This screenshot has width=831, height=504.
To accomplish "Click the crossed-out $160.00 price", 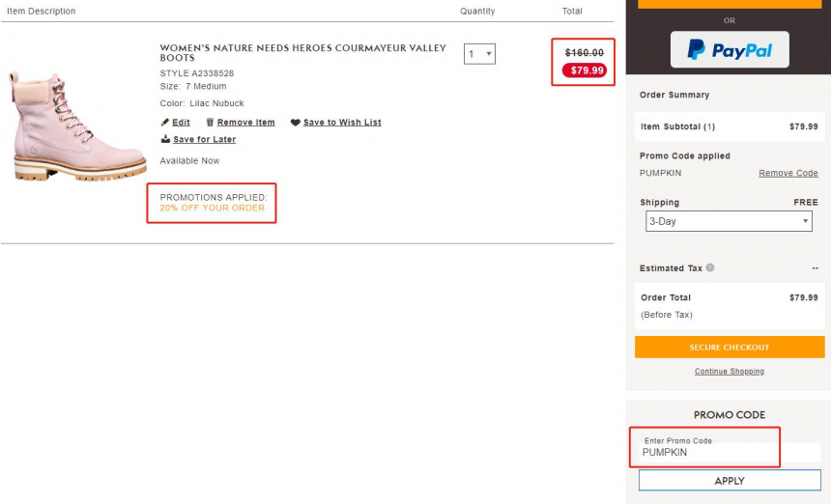I will 584,53.
